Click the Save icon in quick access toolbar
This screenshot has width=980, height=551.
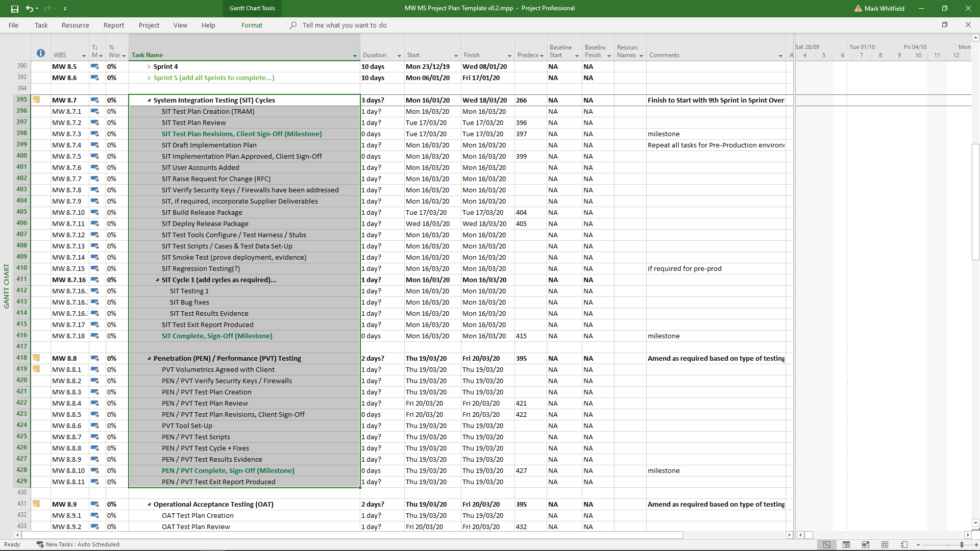click(x=15, y=9)
